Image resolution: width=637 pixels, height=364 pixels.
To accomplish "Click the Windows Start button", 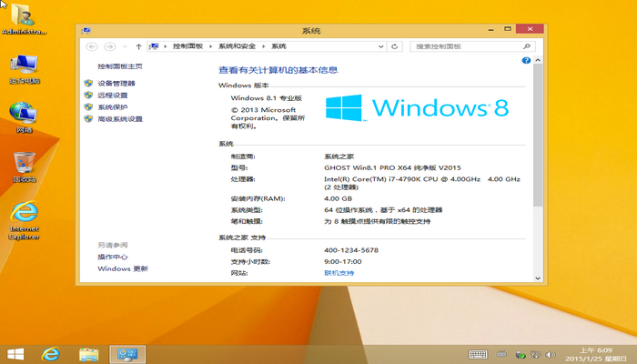I will tap(15, 353).
